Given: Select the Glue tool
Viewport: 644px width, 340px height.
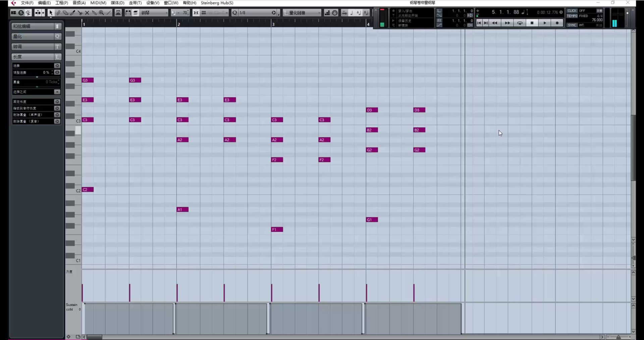Looking at the screenshot, I should pyautogui.click(x=94, y=13).
